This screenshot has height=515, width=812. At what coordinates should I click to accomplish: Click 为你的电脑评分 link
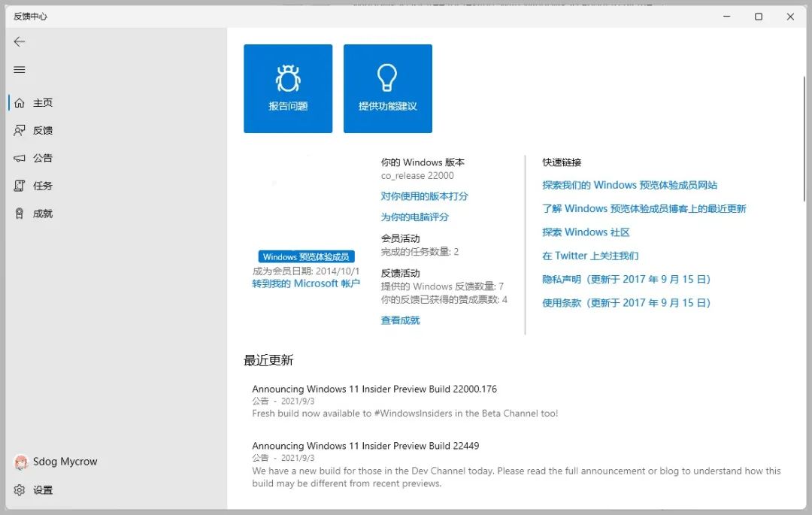tap(414, 217)
